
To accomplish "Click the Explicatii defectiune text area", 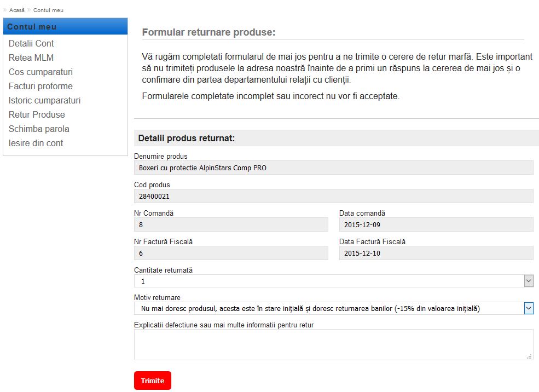I will tap(333, 344).
